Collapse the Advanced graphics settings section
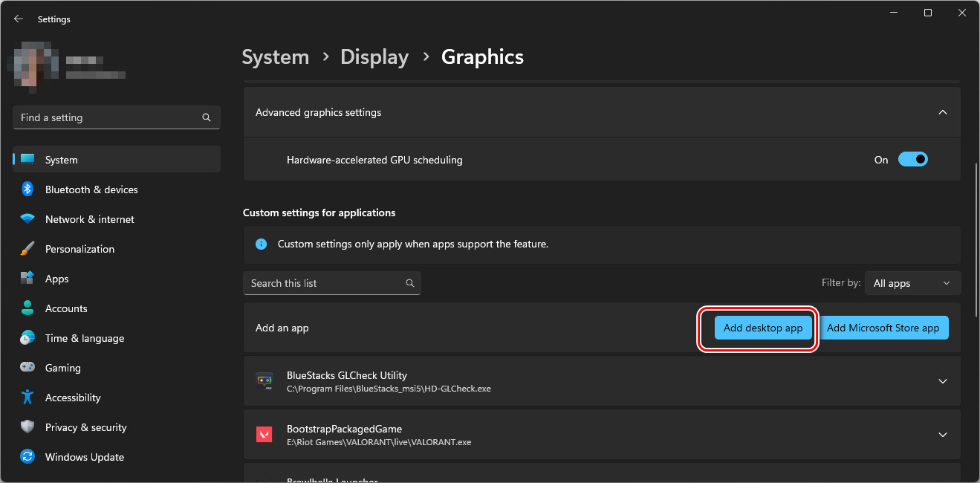The image size is (980, 483). [943, 113]
